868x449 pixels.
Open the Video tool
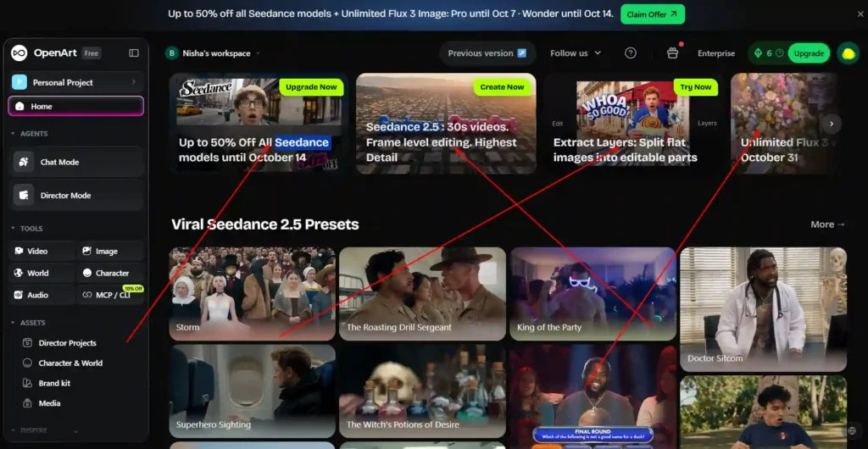click(x=42, y=251)
